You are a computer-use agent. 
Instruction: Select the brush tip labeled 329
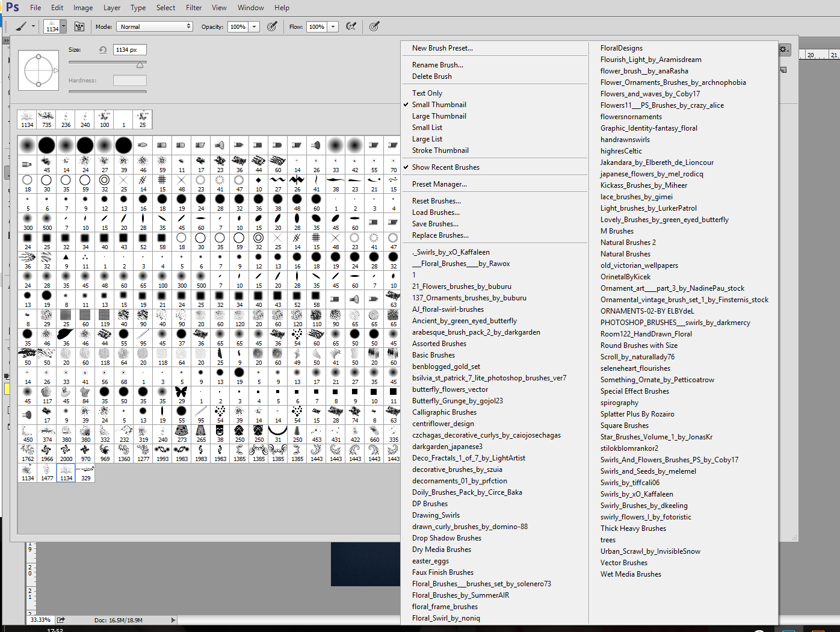[x=85, y=472]
